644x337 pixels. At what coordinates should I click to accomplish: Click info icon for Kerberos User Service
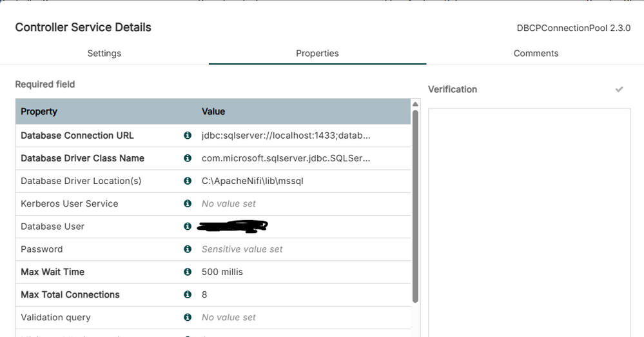[x=188, y=203]
